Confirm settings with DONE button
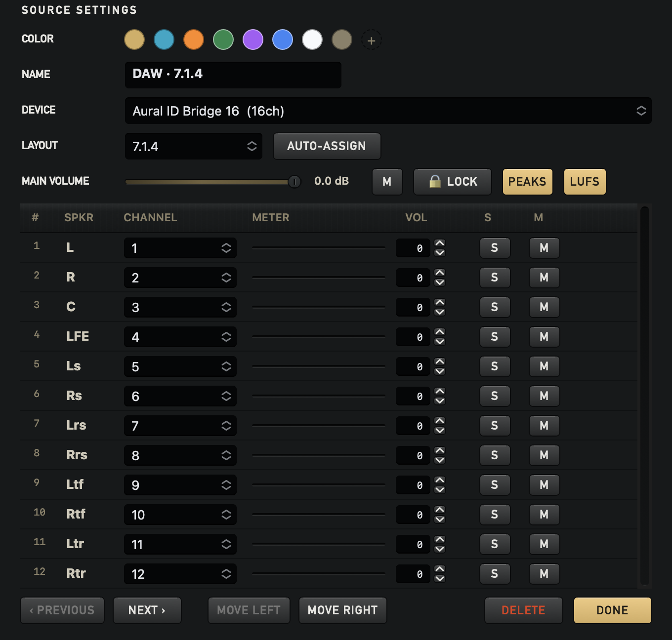 (x=612, y=610)
